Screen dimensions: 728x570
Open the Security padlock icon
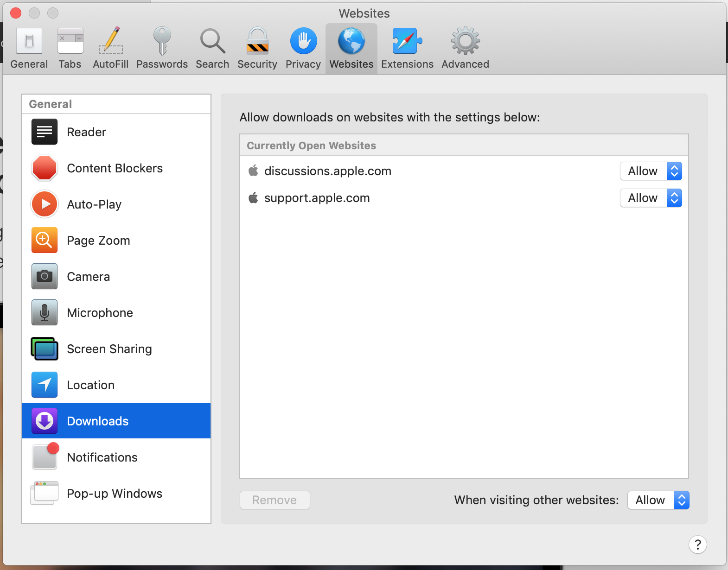[257, 41]
